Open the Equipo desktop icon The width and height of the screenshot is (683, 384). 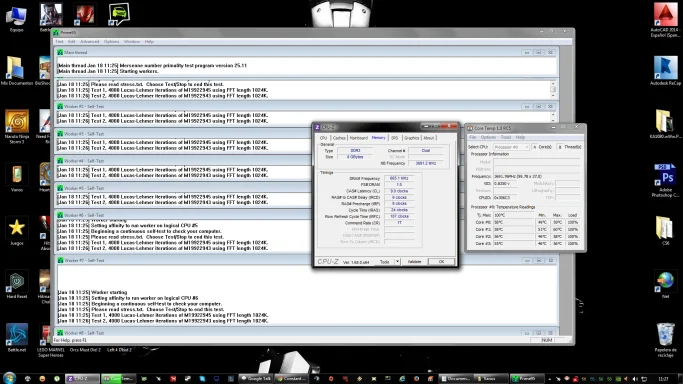pyautogui.click(x=16, y=18)
